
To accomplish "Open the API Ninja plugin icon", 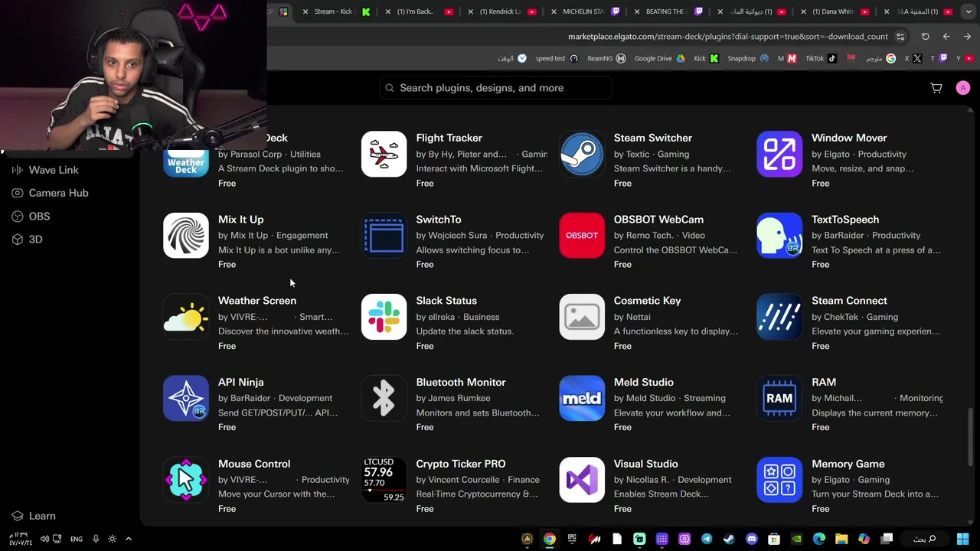I will 186,398.
